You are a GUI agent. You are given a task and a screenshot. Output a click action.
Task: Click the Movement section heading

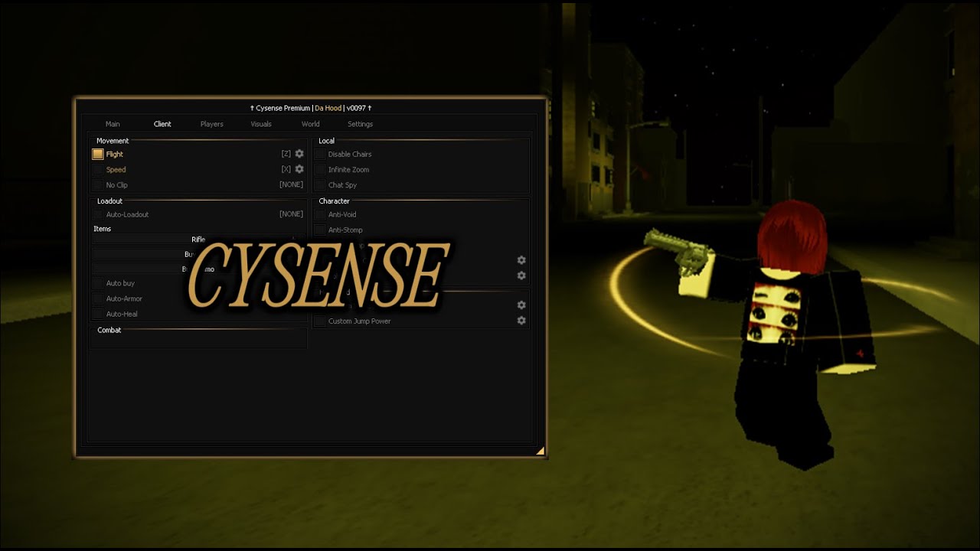click(113, 141)
